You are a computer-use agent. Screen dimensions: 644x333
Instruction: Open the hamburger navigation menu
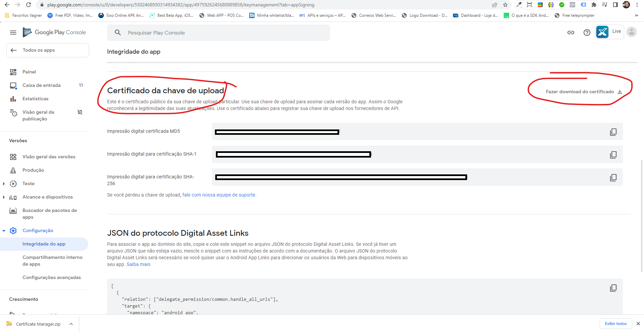pos(13,33)
